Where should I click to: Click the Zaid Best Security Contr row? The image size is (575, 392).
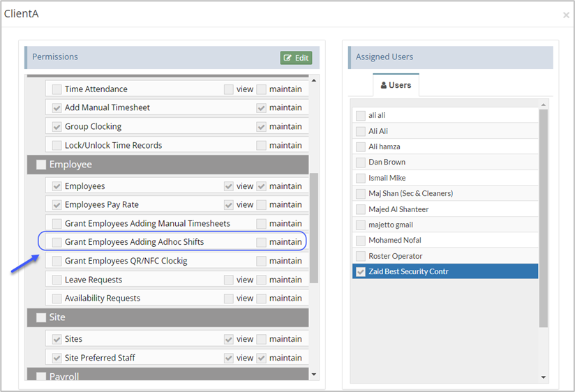click(x=445, y=271)
